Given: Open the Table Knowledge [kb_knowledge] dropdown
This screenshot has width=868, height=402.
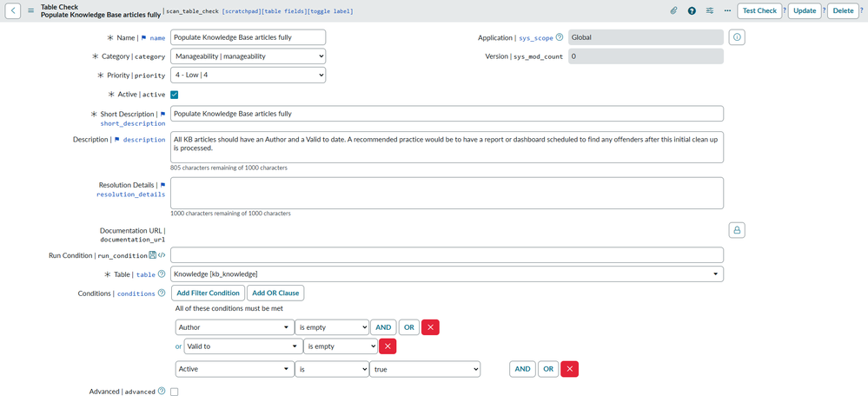Looking at the screenshot, I should tap(447, 273).
